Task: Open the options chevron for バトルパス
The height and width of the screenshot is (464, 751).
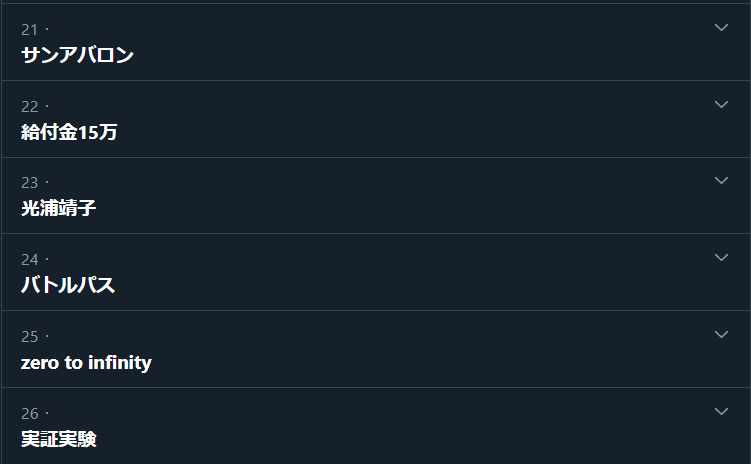Action: [722, 257]
